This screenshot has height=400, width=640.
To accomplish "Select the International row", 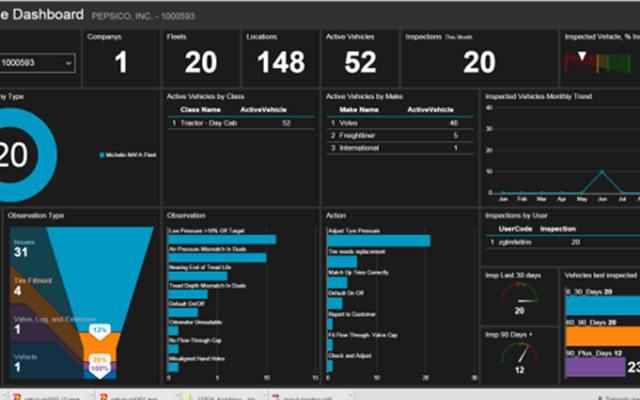I will coord(400,148).
